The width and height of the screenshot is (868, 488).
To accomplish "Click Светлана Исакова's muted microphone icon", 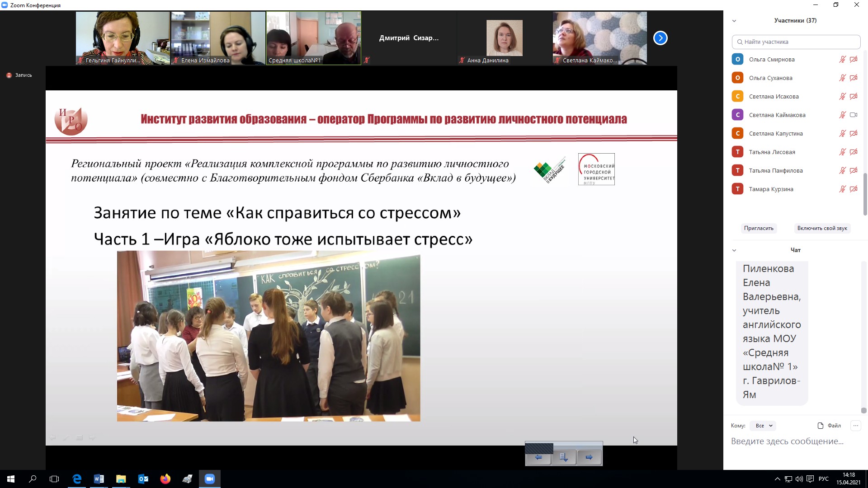I will click(842, 96).
